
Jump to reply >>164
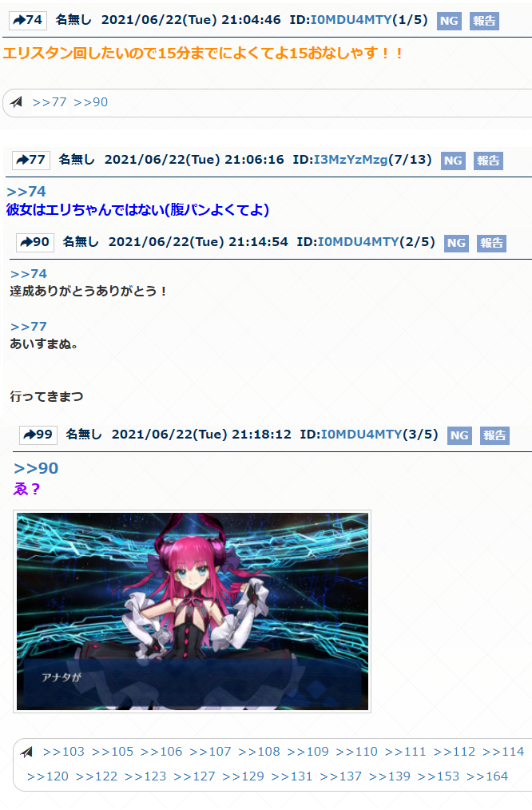click(487, 776)
